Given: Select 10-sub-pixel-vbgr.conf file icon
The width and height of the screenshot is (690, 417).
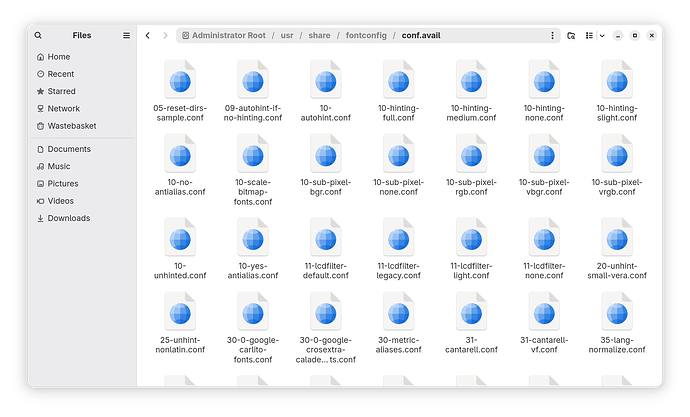Looking at the screenshot, I should pos(544,154).
